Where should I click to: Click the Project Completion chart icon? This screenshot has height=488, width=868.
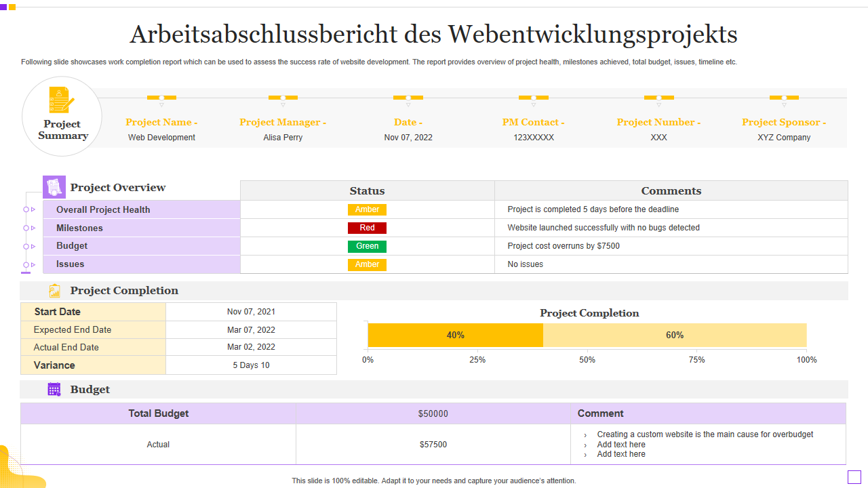click(54, 291)
